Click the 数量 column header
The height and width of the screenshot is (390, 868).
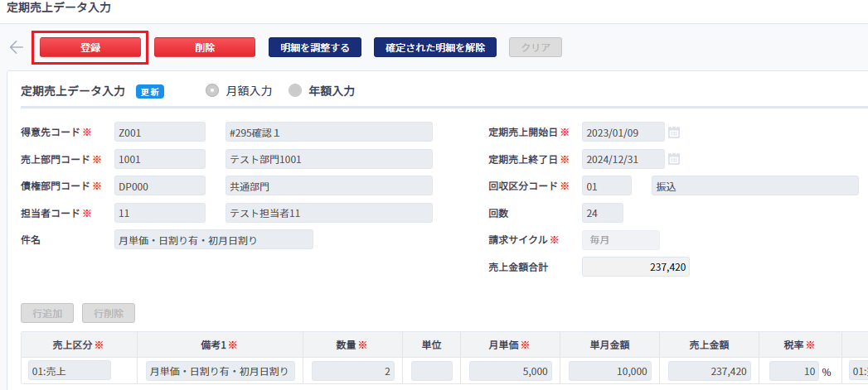point(352,344)
